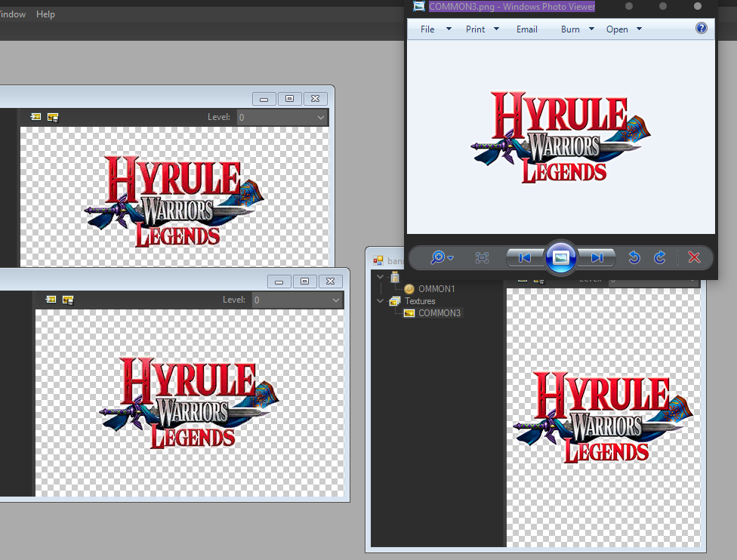Image resolution: width=737 pixels, height=560 pixels.
Task: Fit the picture to the window in Photo Viewer
Action: point(482,257)
